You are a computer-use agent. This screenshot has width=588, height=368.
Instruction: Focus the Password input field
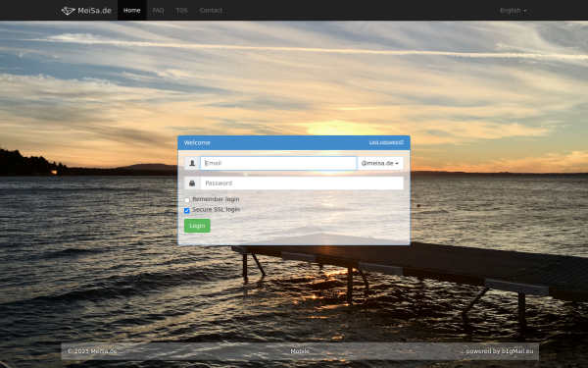tap(302, 184)
